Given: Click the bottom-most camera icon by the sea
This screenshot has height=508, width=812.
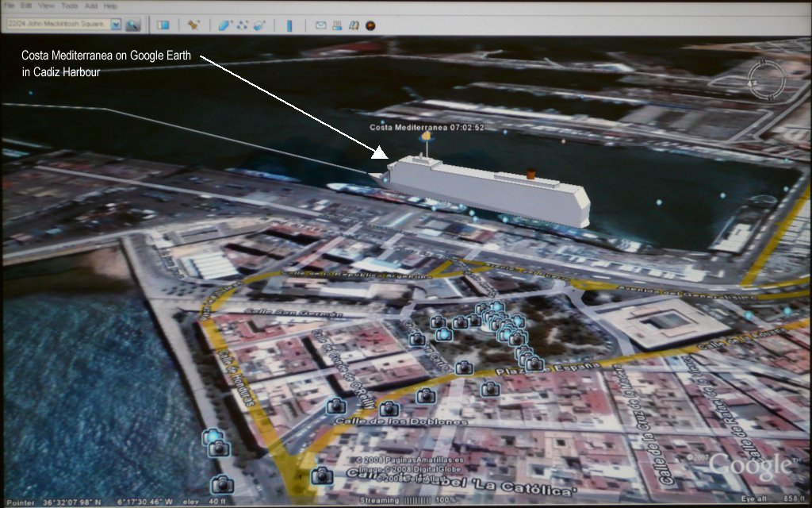Looking at the screenshot, I should point(222,485).
